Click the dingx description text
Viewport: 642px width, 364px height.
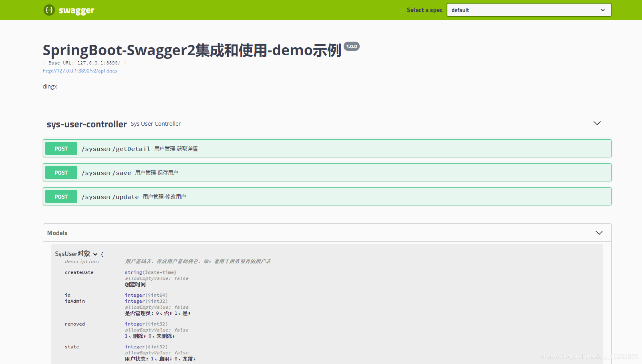click(50, 86)
